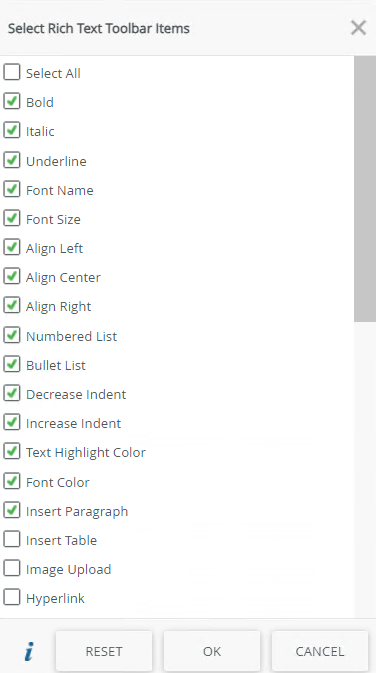376x673 pixels.
Task: Toggle the Numbered List checkbox
Action: click(x=12, y=335)
